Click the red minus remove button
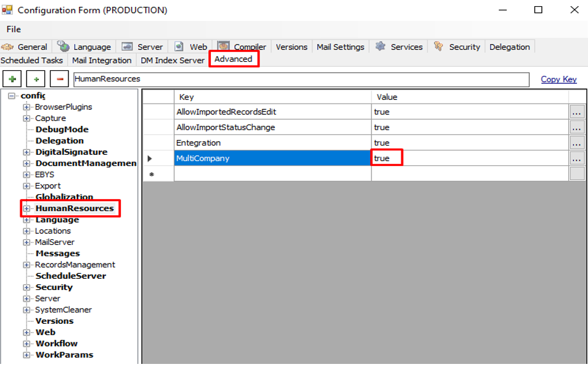 pyautogui.click(x=59, y=80)
